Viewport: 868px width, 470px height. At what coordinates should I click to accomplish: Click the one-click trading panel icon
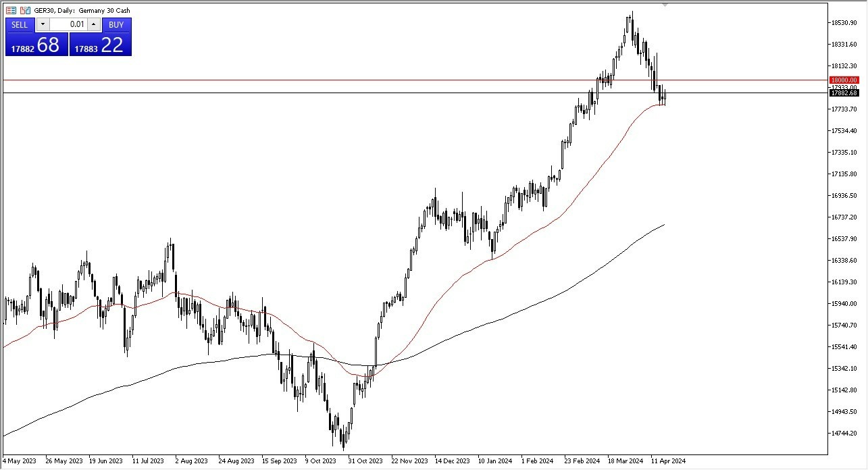coord(11,10)
